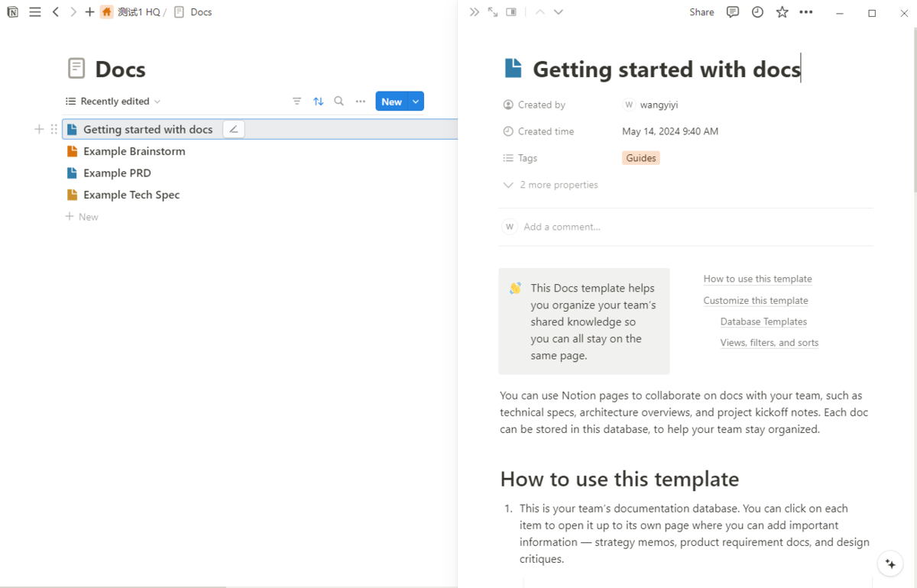View page updates history clock icon

(x=757, y=12)
